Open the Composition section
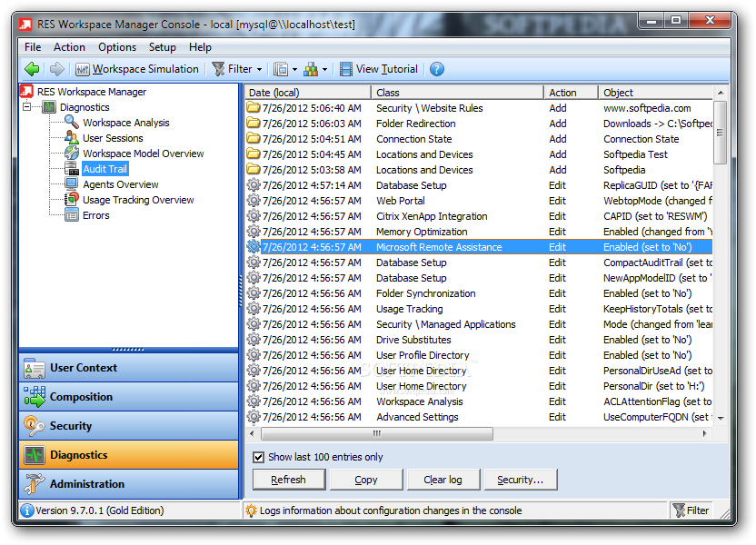 point(129,397)
